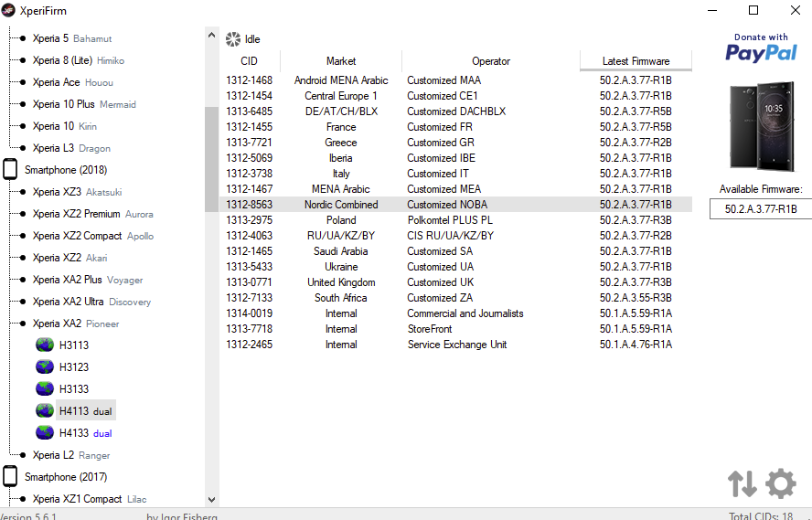Select CID 1312-1467 row
The image size is (812, 520).
(455, 189)
